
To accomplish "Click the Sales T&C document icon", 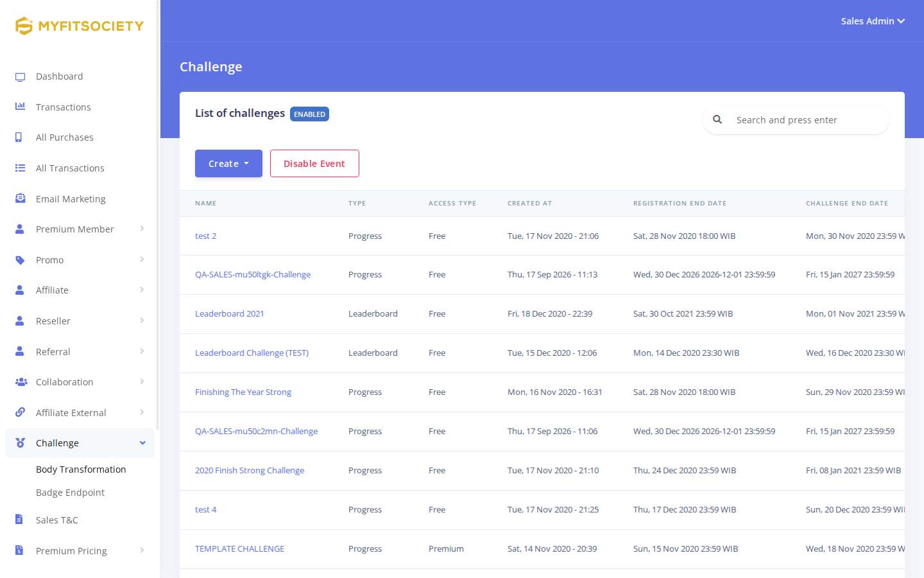I will pyautogui.click(x=19, y=520).
